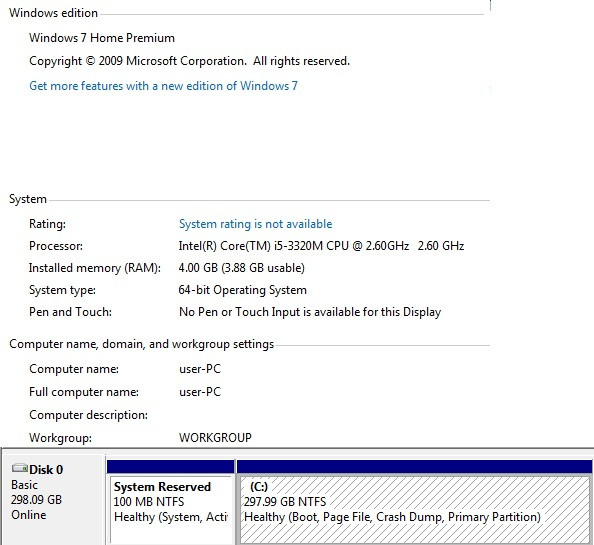Click the Copyright 2009 Microsoft Corporation text

click(x=189, y=61)
